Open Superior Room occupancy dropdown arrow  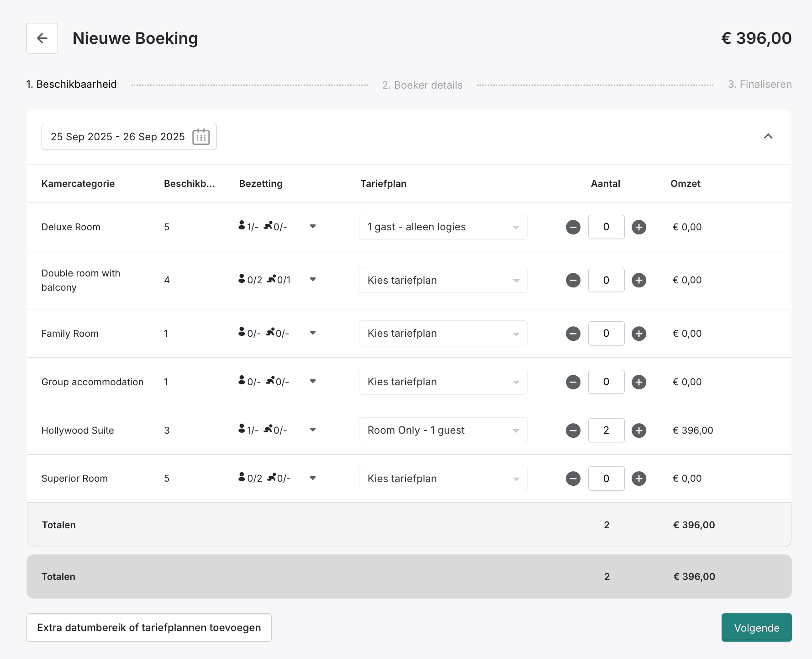click(313, 478)
